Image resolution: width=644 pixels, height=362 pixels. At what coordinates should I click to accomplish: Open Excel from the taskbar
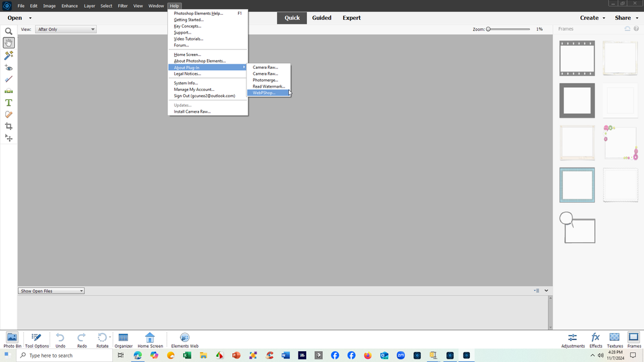187,356
